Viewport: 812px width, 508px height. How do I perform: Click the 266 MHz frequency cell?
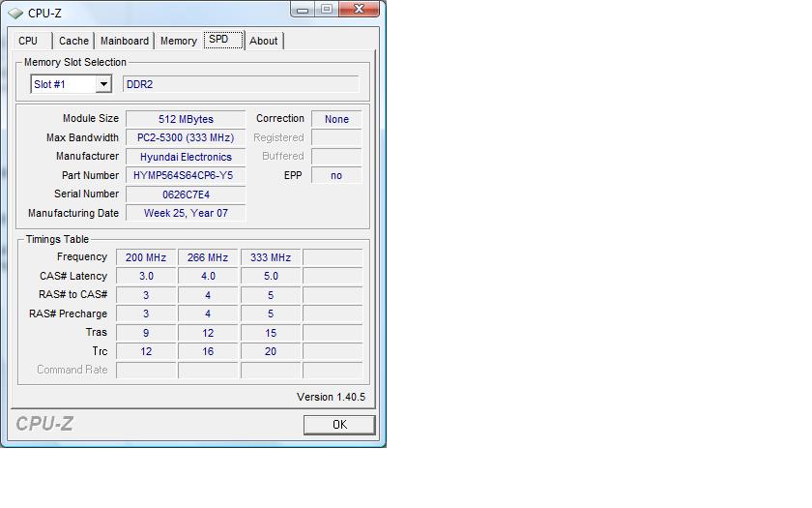(208, 257)
